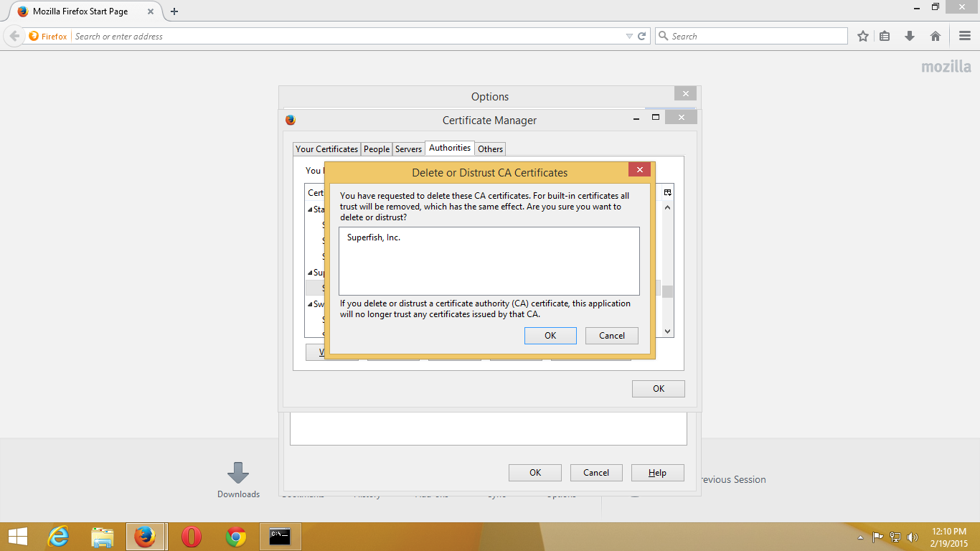Open the Downloads arrow in toolbar

click(910, 36)
